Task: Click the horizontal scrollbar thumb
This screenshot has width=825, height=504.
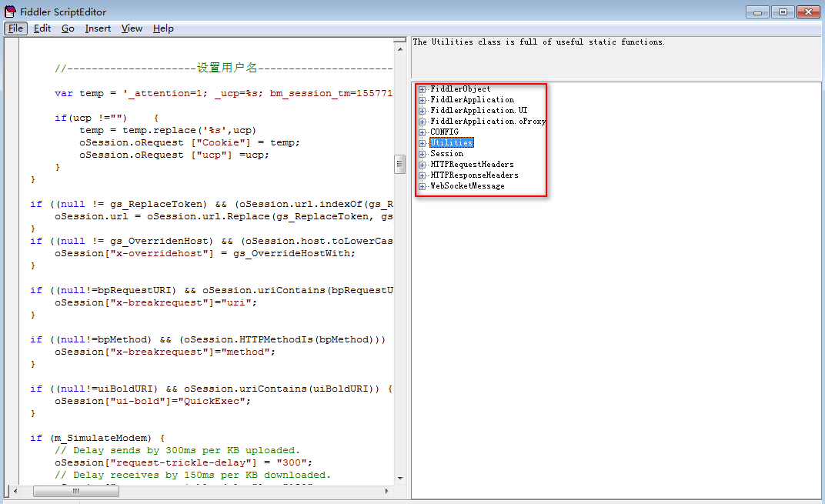Action: (76, 491)
